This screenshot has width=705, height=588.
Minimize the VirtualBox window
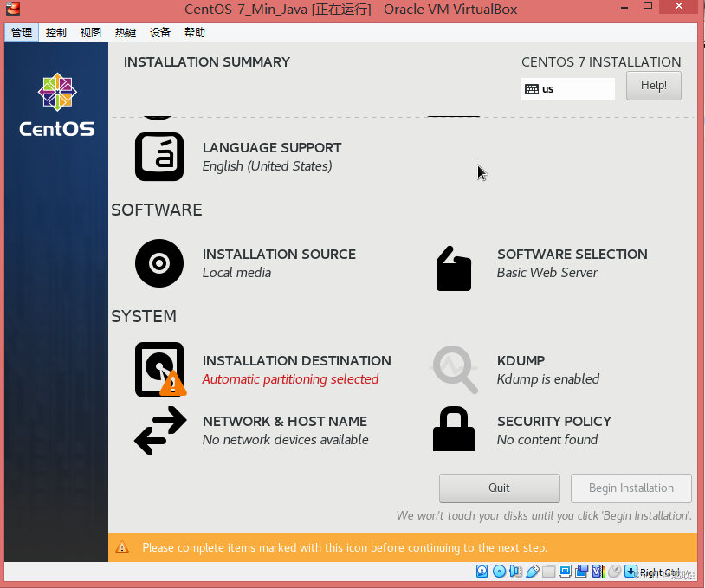[624, 7]
